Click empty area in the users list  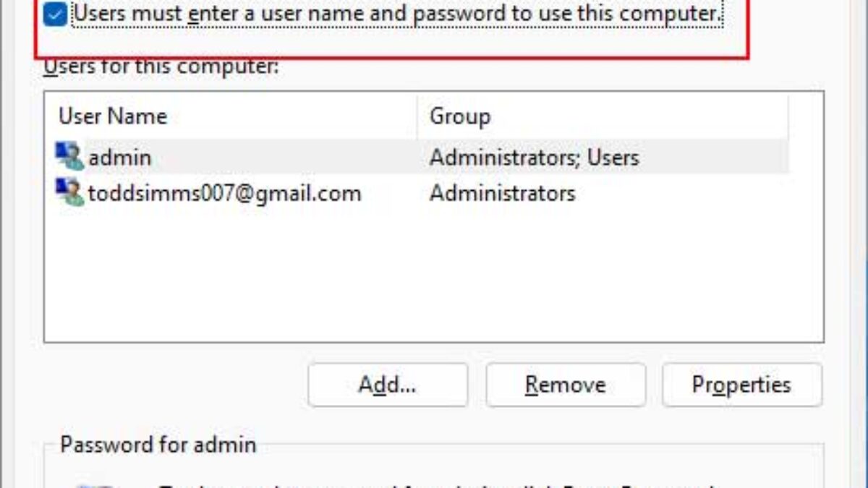[x=434, y=282]
